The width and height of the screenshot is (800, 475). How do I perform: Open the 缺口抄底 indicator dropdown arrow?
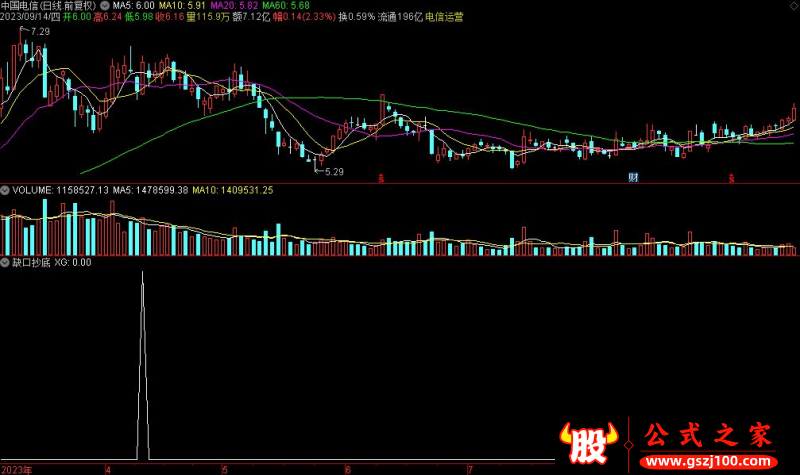point(5,263)
